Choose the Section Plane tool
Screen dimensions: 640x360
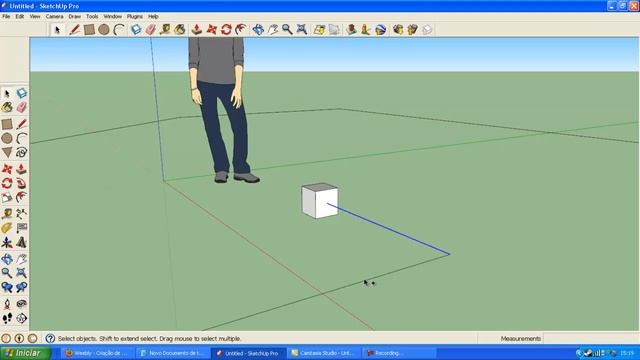21,318
